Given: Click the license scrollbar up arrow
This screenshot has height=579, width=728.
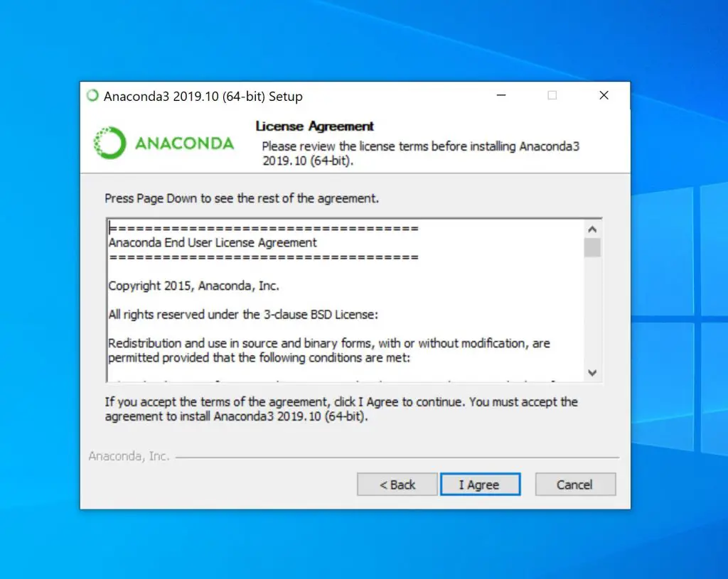Looking at the screenshot, I should [x=592, y=229].
